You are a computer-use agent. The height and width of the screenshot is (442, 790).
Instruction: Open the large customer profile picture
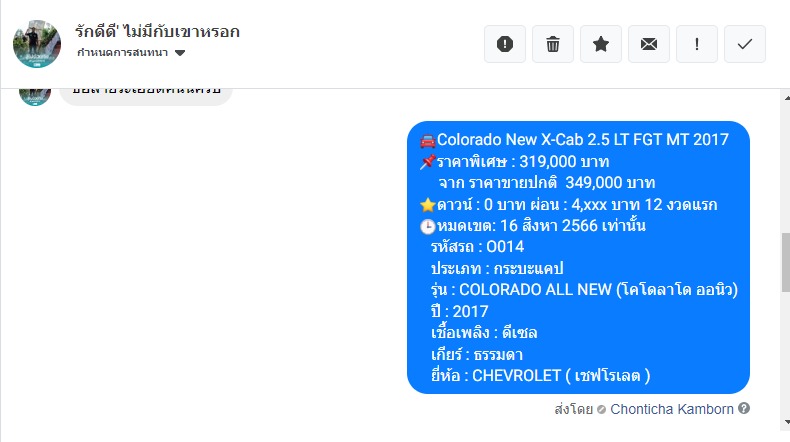(x=37, y=44)
